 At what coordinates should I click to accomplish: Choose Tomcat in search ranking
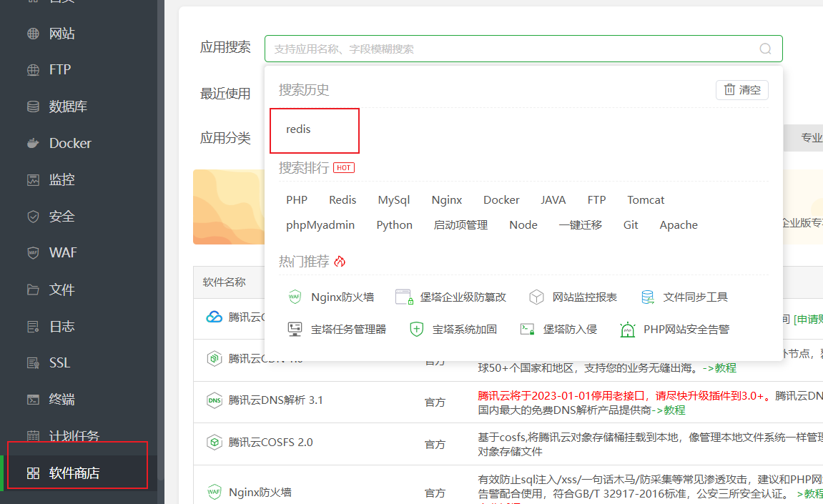click(x=646, y=200)
